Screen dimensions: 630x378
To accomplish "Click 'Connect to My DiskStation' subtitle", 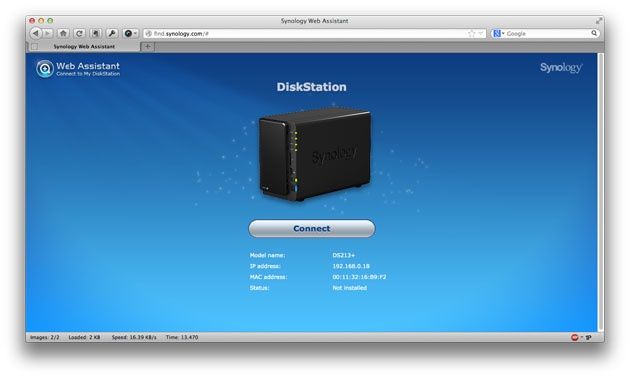I will pos(88,74).
